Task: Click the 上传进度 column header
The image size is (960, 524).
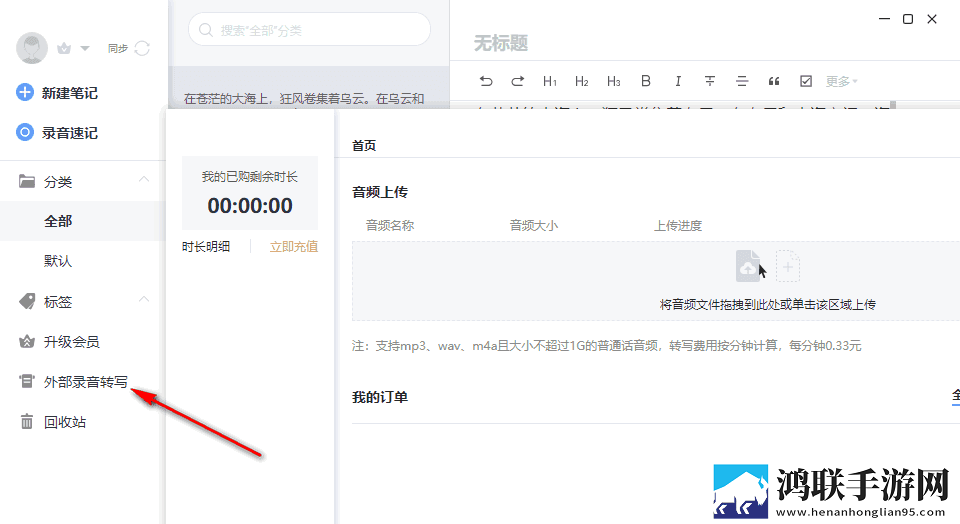Action: tap(678, 225)
